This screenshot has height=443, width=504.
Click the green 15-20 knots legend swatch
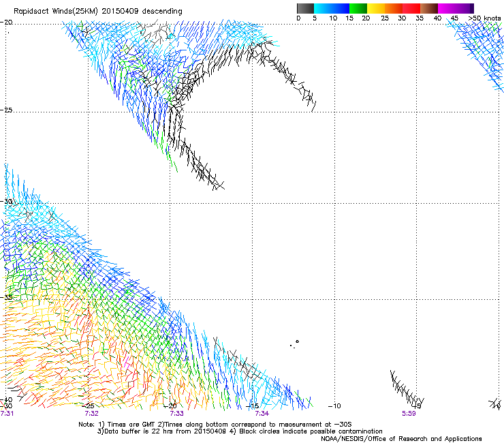tap(358, 8)
